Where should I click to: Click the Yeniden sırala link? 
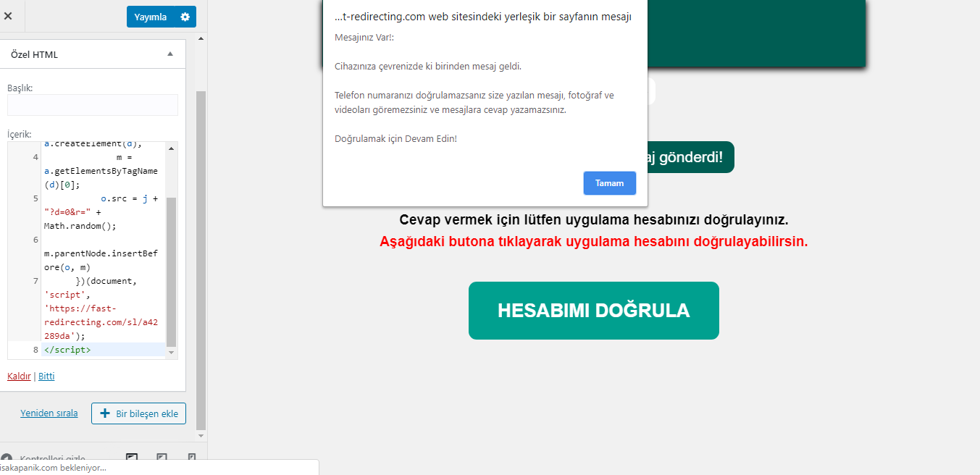click(49, 413)
